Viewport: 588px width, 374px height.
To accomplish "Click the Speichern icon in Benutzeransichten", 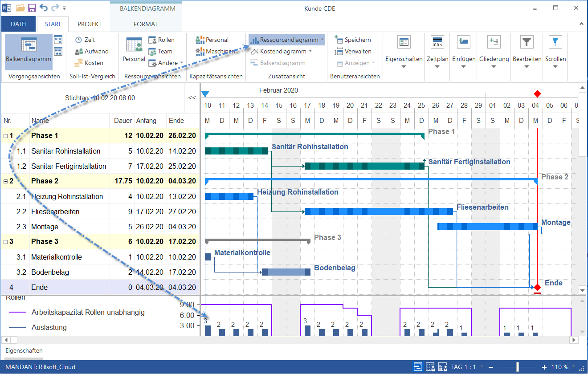I will (x=354, y=40).
